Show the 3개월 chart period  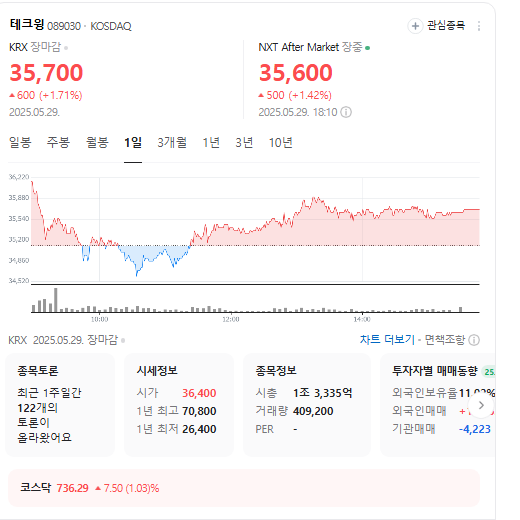pos(172,143)
